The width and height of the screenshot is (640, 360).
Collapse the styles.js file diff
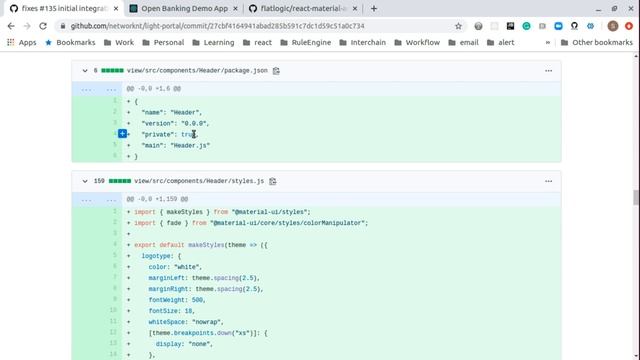tap(84, 181)
